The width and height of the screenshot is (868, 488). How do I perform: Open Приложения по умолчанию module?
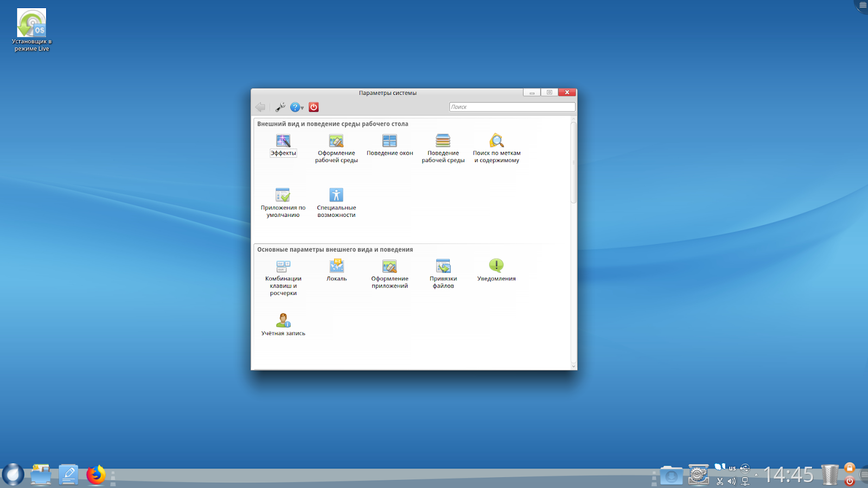283,203
